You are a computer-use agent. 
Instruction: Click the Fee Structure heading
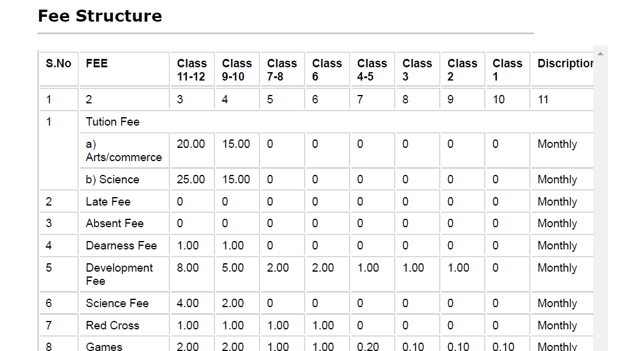pos(100,16)
